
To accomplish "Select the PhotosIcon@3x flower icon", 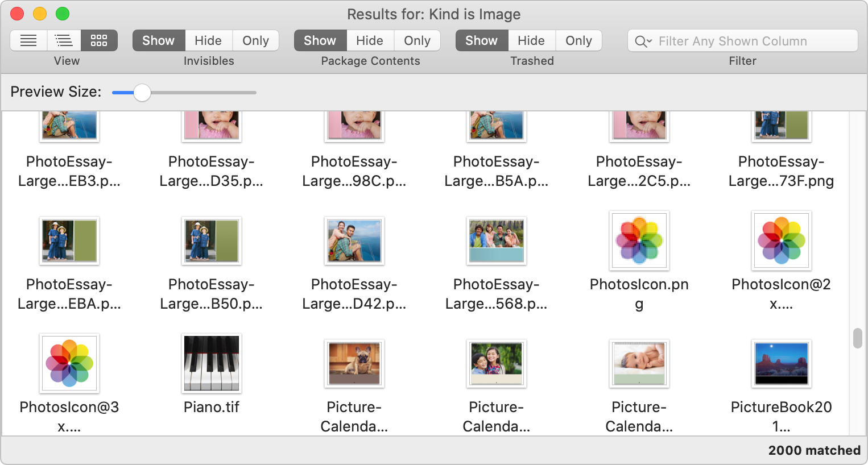I will coord(69,363).
